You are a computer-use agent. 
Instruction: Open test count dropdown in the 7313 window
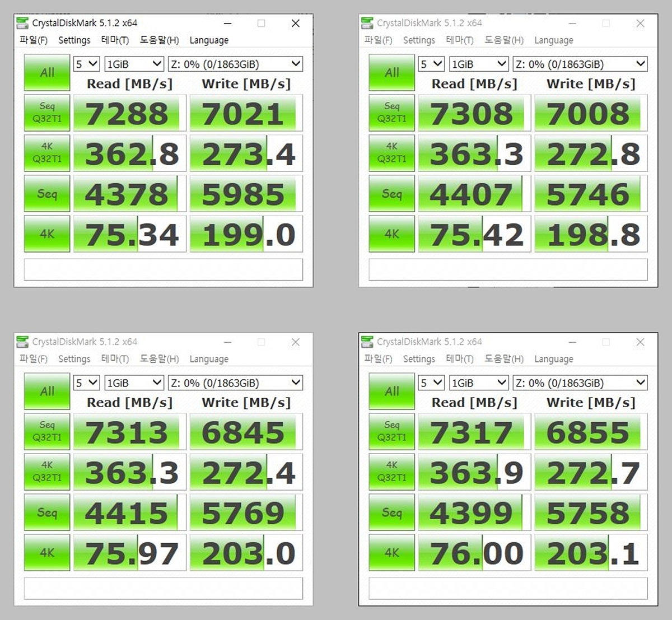pyautogui.click(x=87, y=383)
